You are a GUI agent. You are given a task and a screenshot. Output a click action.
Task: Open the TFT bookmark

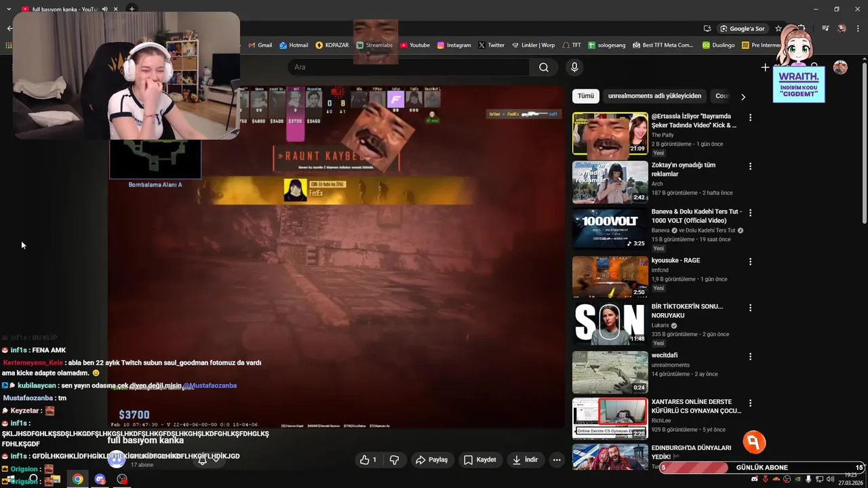pos(572,45)
